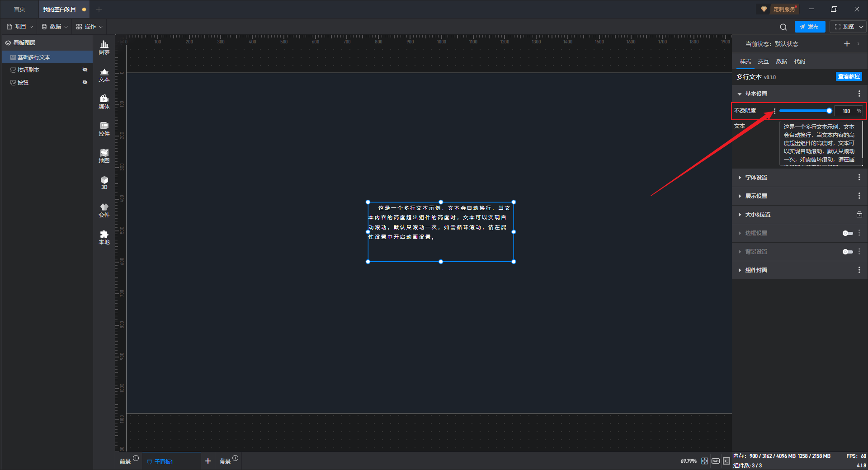
Task: Open the 套件 (kit) component library
Action: click(x=104, y=210)
